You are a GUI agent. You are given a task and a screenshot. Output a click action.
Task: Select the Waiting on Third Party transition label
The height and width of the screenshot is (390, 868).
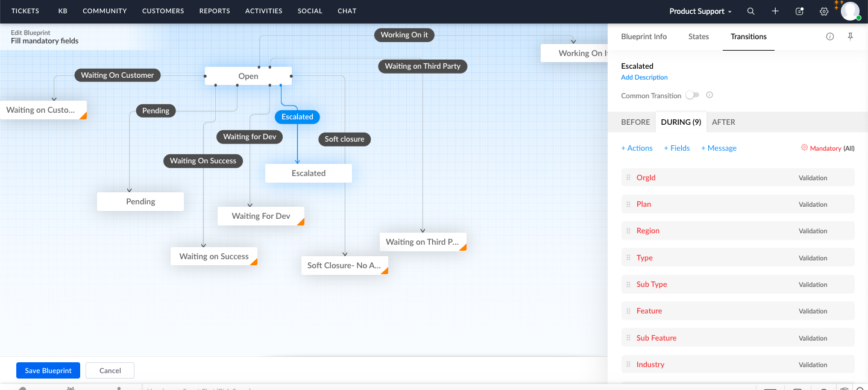[423, 66]
